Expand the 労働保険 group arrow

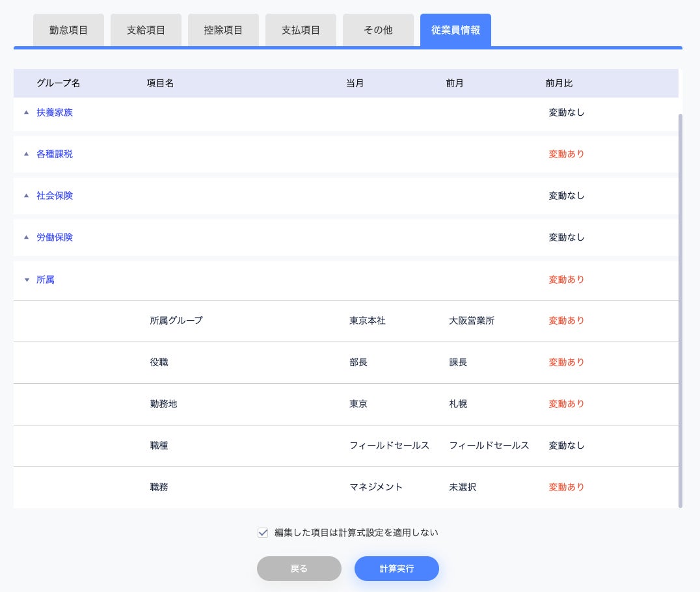pyautogui.click(x=26, y=237)
